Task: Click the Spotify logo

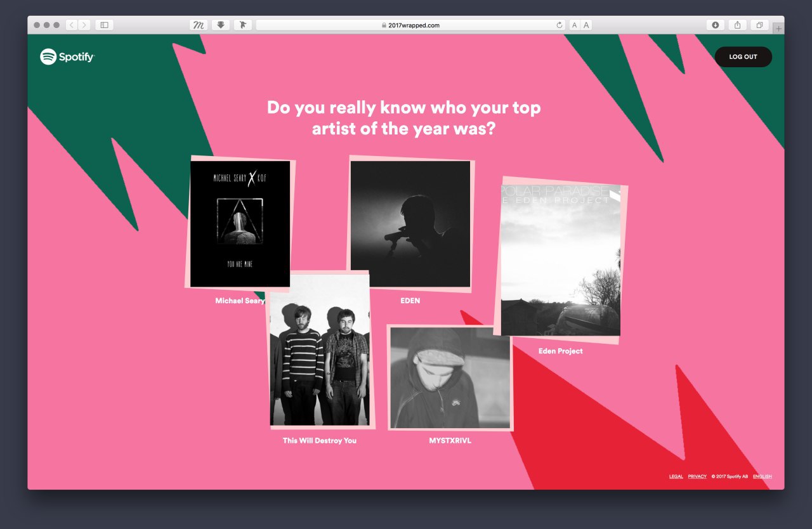Action: tap(67, 57)
